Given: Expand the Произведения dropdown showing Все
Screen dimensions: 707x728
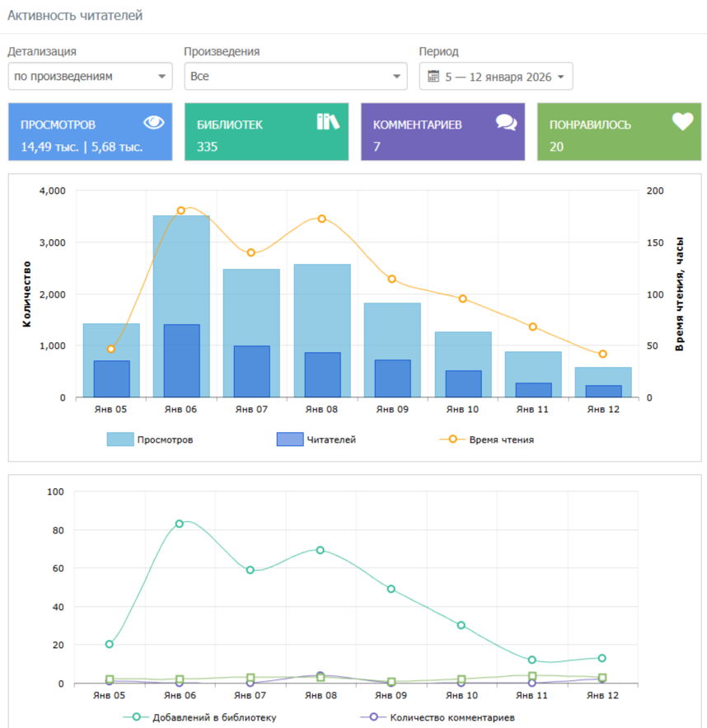Looking at the screenshot, I should (x=295, y=77).
